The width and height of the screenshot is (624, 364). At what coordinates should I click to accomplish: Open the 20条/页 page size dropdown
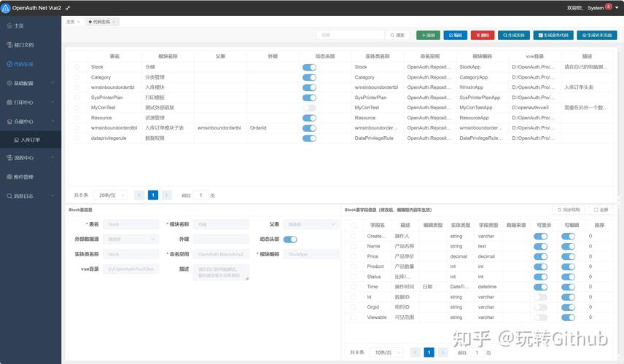(x=111, y=195)
